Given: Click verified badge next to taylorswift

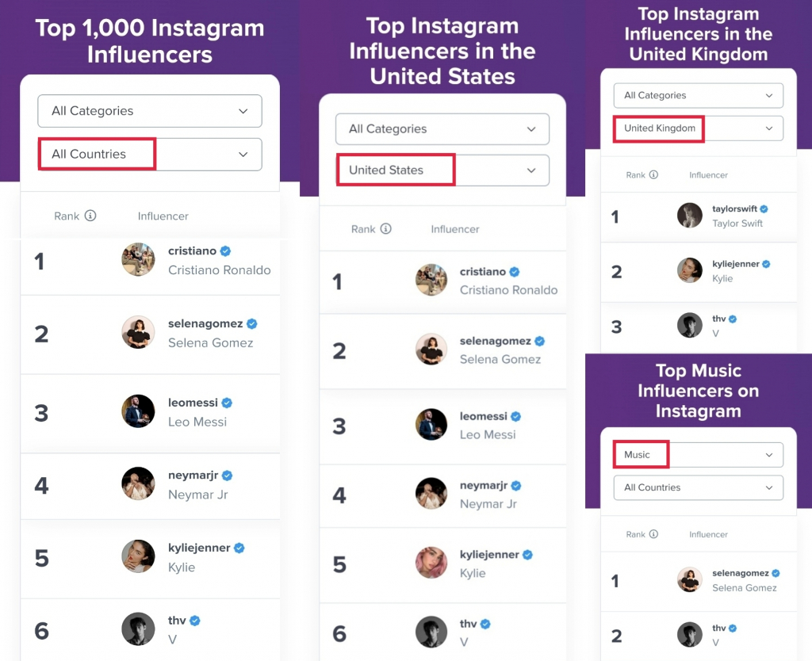Looking at the screenshot, I should tap(764, 208).
